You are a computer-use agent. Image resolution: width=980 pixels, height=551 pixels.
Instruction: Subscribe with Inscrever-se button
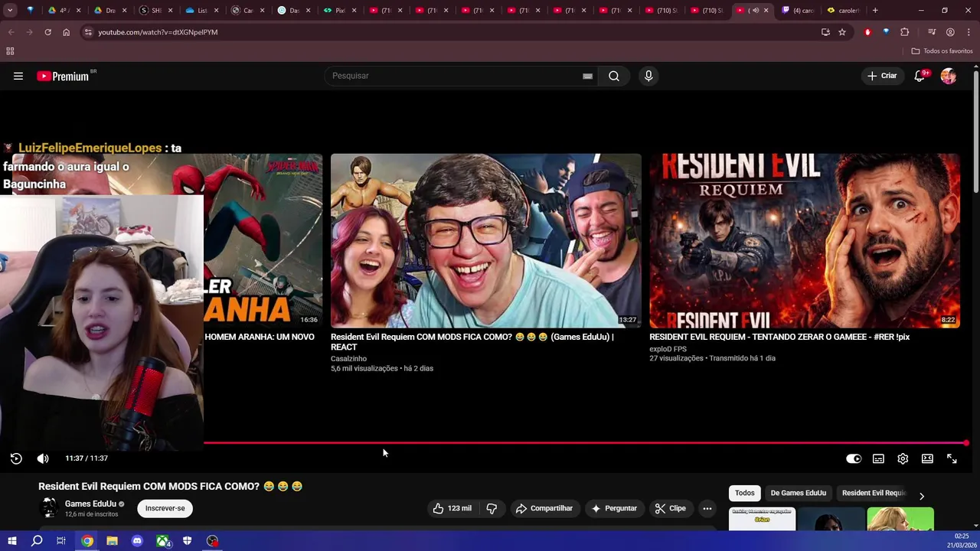[x=165, y=508]
